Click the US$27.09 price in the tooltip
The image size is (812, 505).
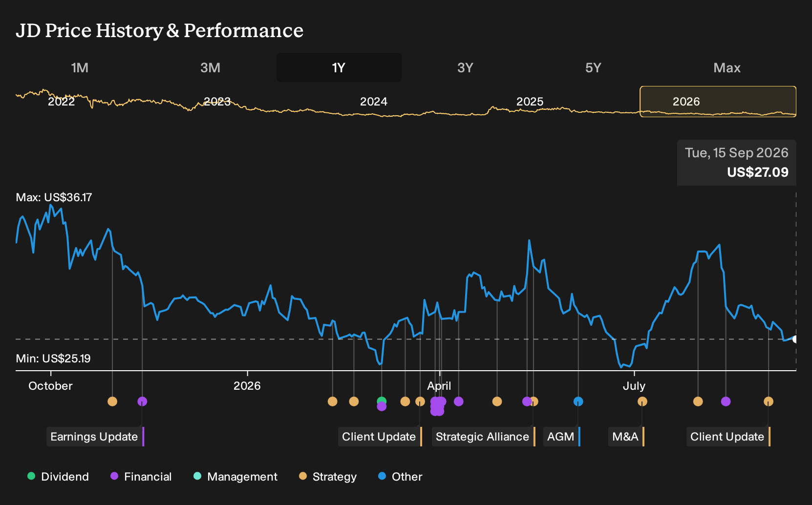pos(758,172)
